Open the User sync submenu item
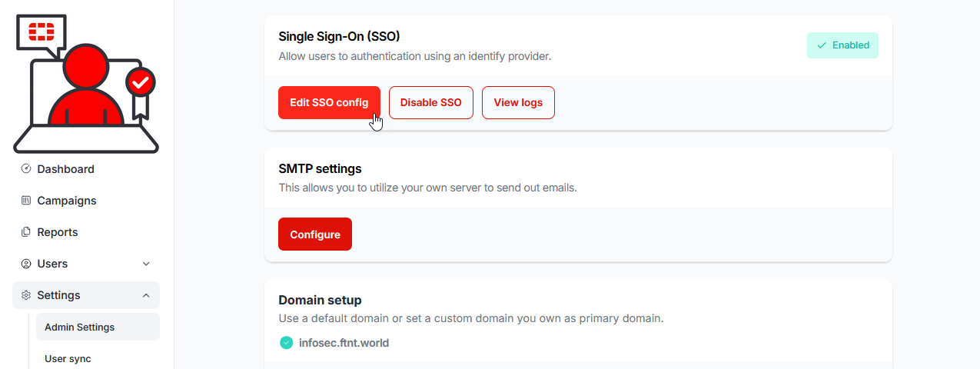This screenshot has height=369, width=980. tap(68, 358)
